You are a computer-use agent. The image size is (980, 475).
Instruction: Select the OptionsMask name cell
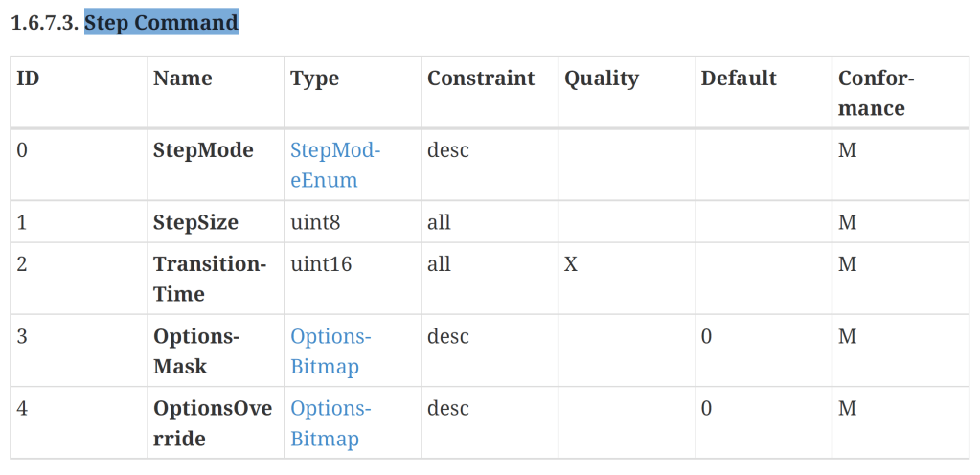click(x=195, y=351)
